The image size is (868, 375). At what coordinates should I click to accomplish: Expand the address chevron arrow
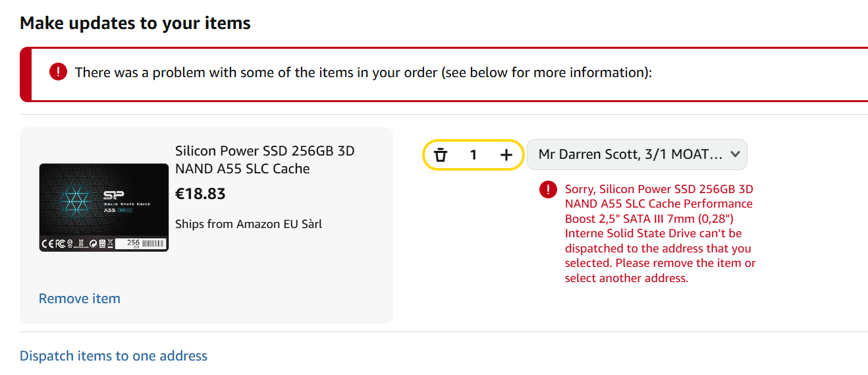tap(736, 154)
